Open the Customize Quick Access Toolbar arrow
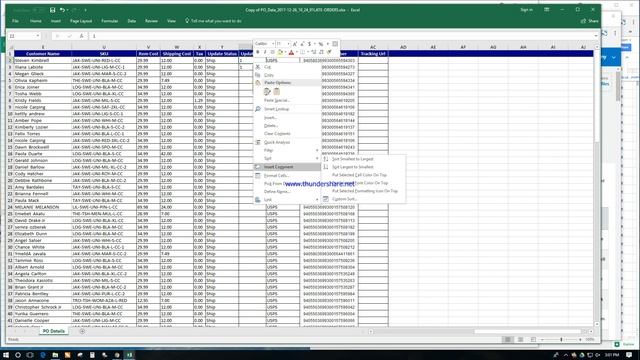 [x=86, y=10]
